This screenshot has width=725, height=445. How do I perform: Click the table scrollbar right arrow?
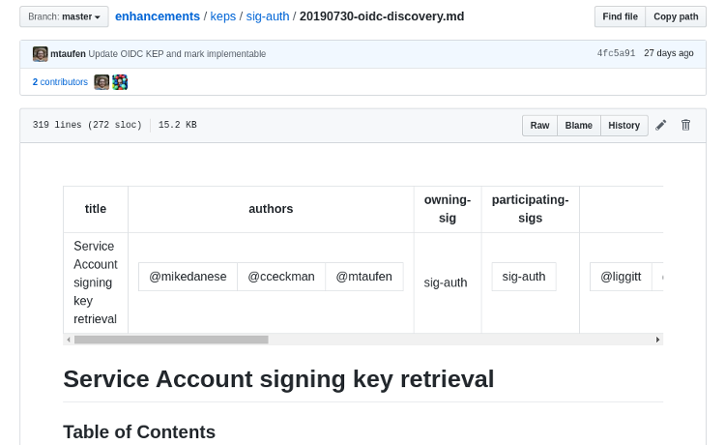[658, 340]
